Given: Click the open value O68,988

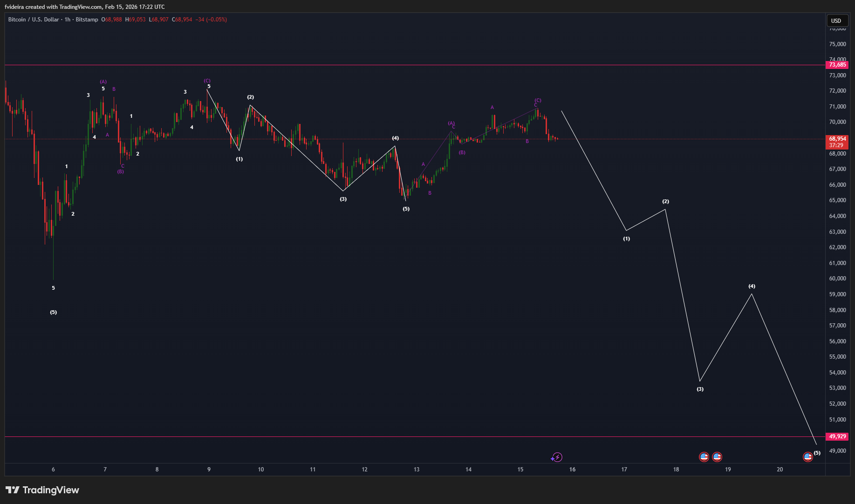Looking at the screenshot, I should 111,20.
